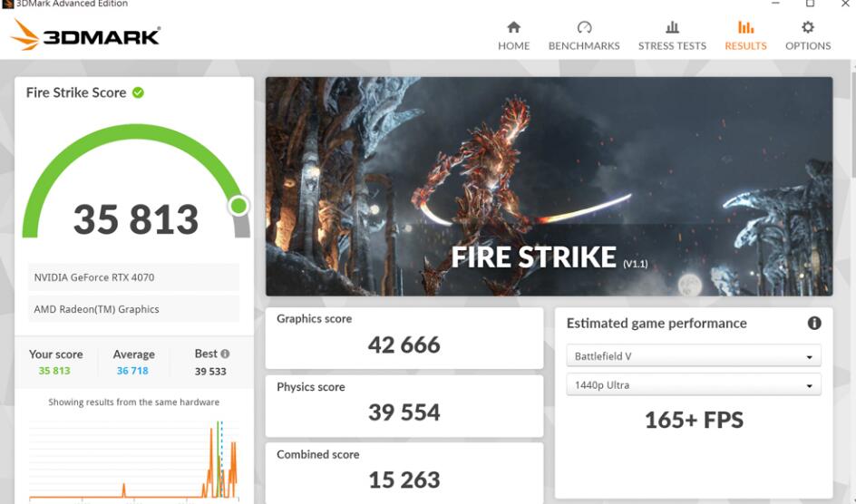Switch to the Stress Tests tab
The image size is (856, 504).
click(672, 36)
